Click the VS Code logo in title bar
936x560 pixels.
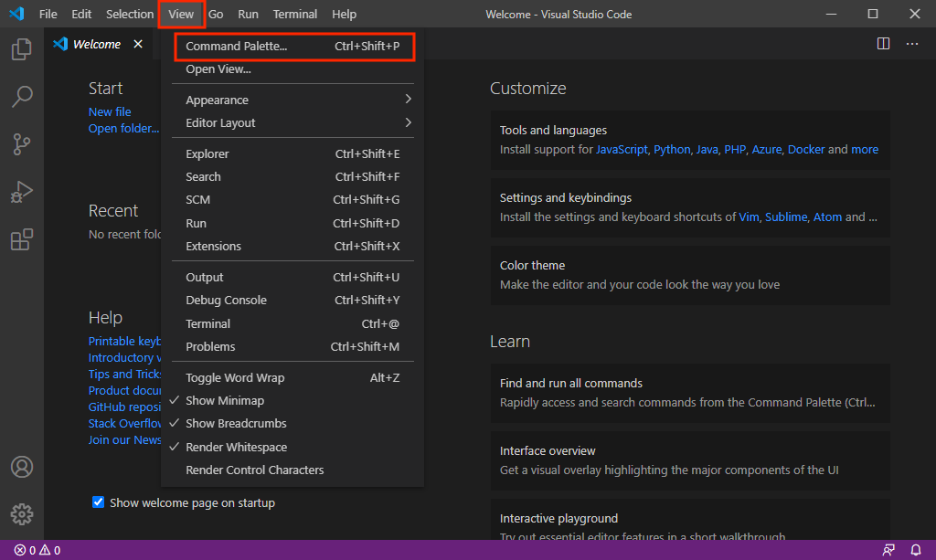(16, 14)
